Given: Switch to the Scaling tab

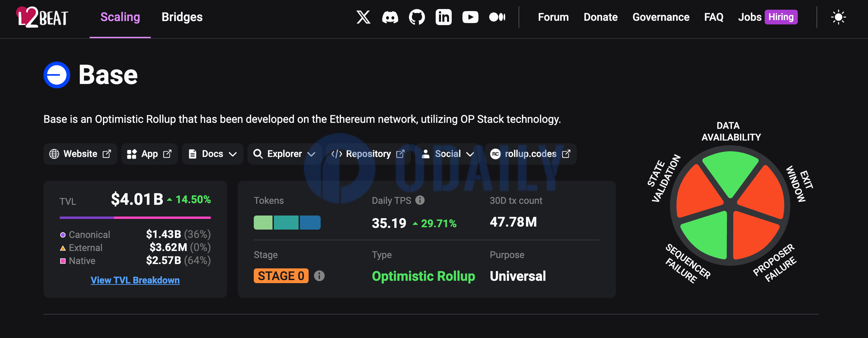Looking at the screenshot, I should pyautogui.click(x=120, y=17).
